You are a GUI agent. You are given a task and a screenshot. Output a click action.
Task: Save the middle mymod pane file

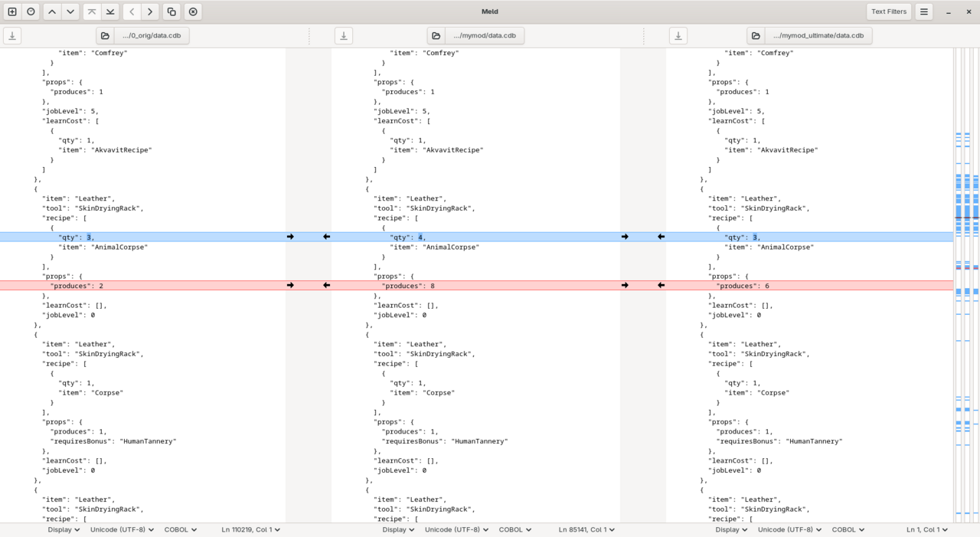pyautogui.click(x=344, y=36)
